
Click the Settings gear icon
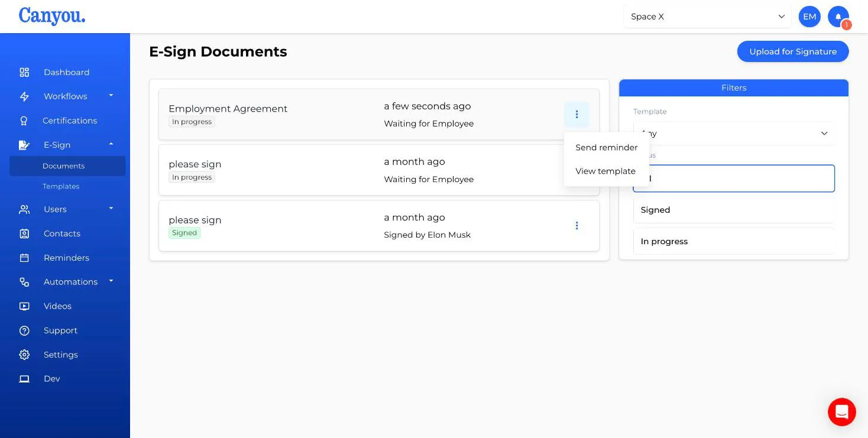point(24,355)
